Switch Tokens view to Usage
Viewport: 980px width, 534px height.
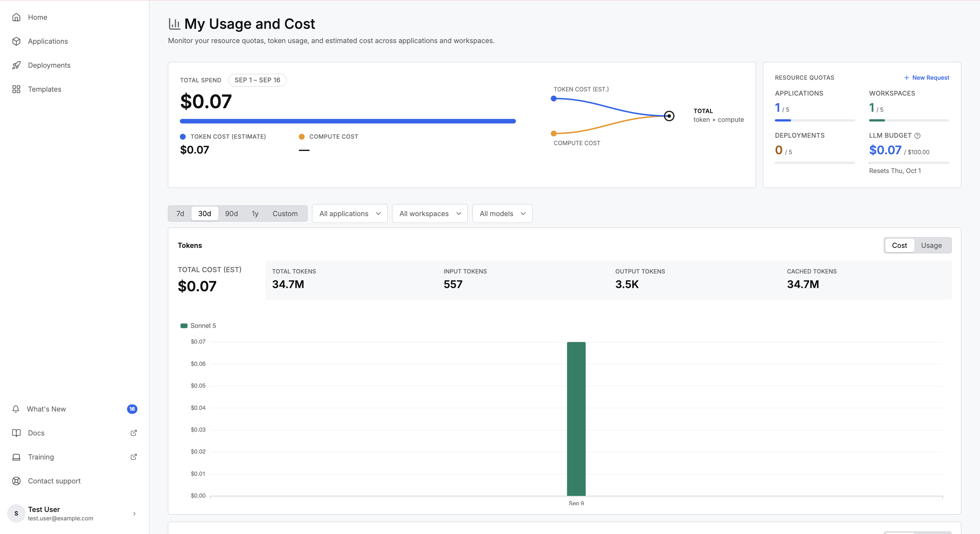pyautogui.click(x=931, y=245)
